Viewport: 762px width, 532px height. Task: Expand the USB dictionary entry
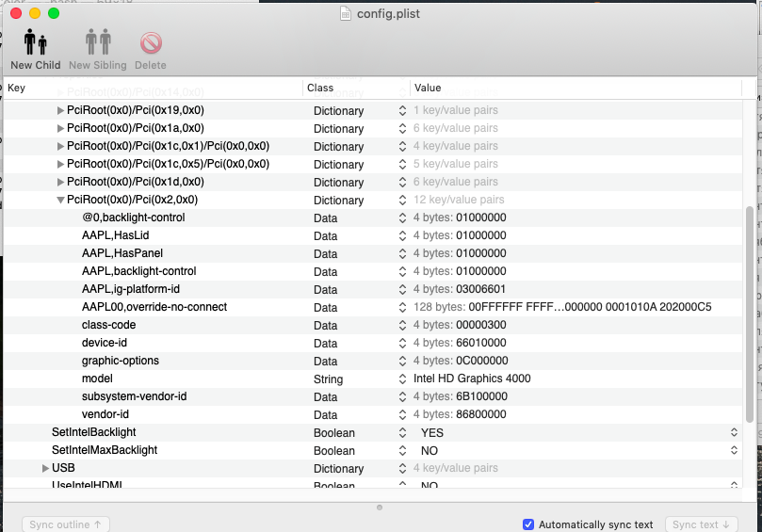(x=45, y=468)
